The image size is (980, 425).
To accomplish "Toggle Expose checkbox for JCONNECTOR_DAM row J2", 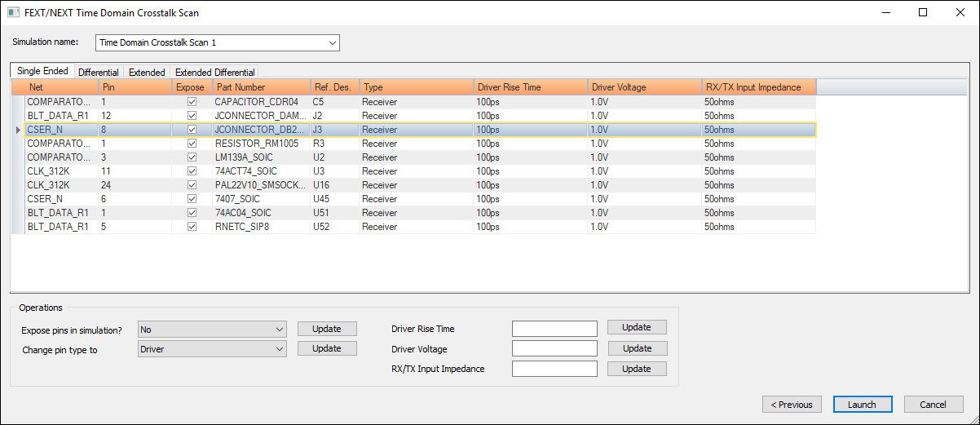I will [x=192, y=116].
